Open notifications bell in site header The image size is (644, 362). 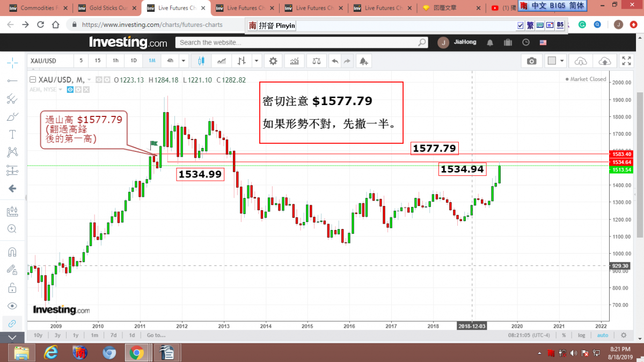tap(489, 42)
